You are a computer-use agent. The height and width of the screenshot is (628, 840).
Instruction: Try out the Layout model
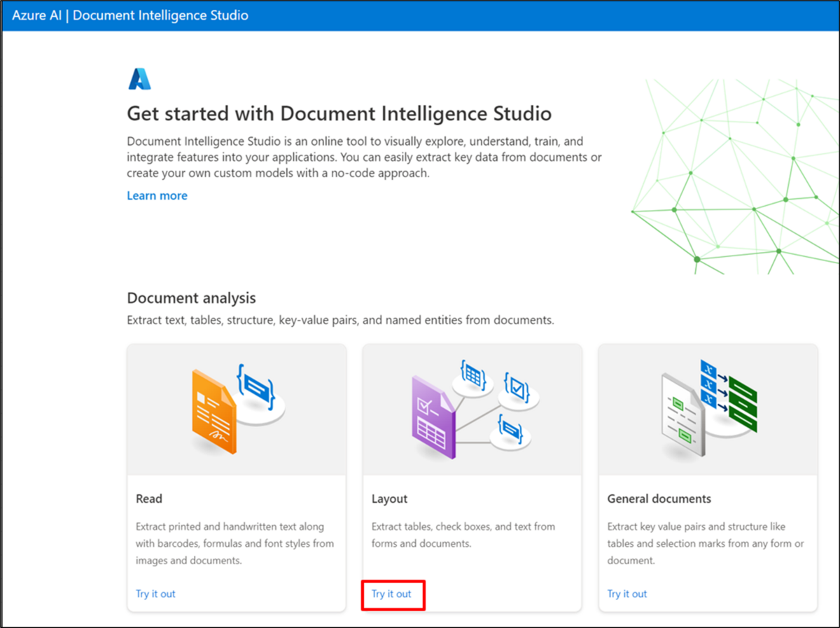(392, 593)
